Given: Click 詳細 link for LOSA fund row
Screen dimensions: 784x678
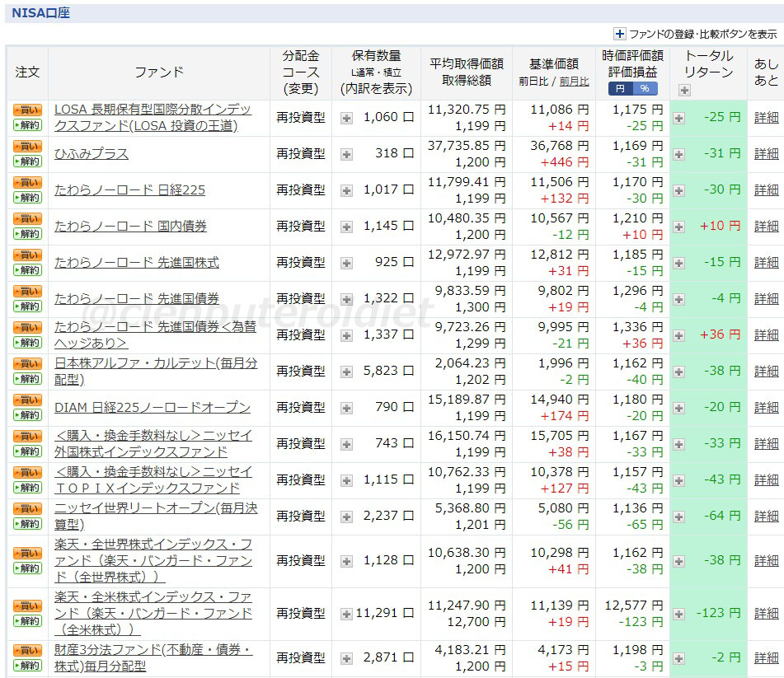Looking at the screenshot, I should tap(766, 118).
